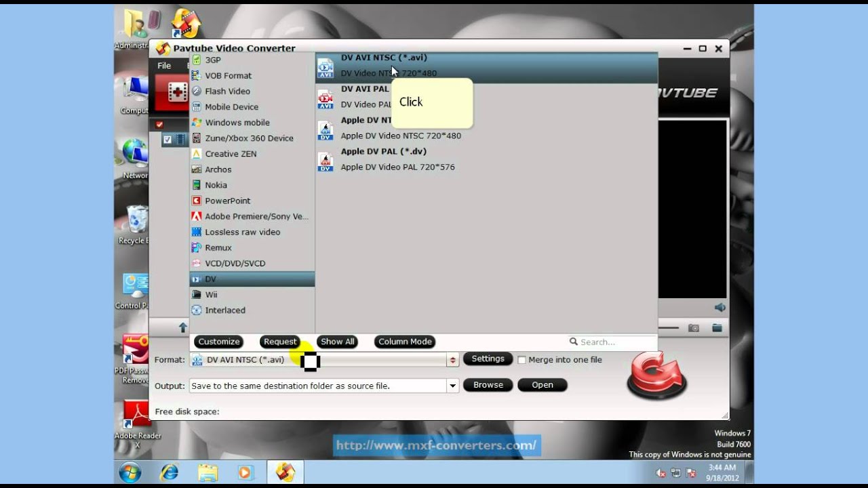Screen dimensions: 868x488
Task: Click the DV AVI PAL file icon
Action: pos(325,99)
